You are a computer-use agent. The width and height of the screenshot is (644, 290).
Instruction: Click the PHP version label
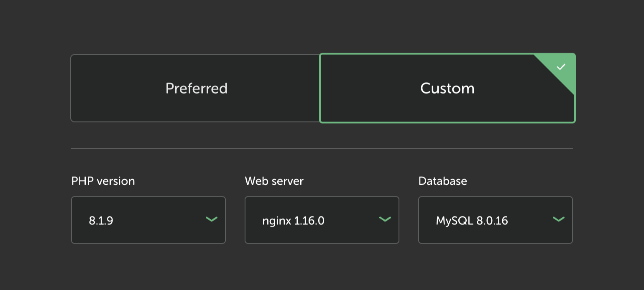[x=103, y=181]
